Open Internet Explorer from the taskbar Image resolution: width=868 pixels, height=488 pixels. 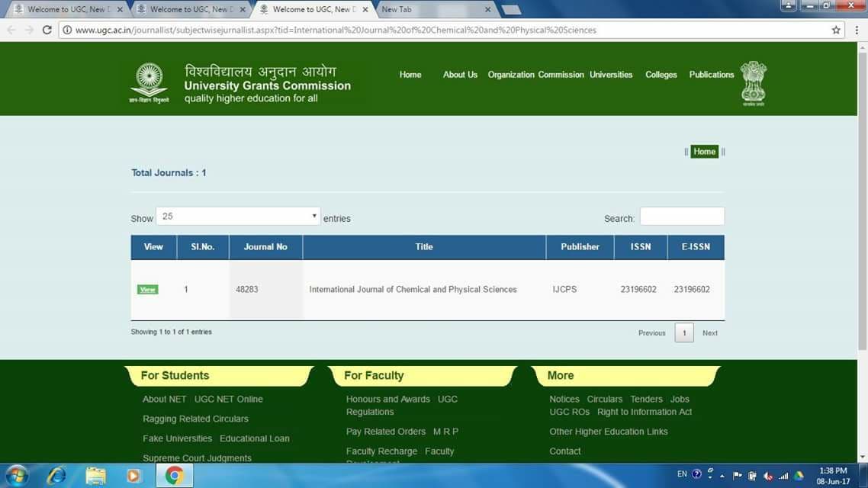pyautogui.click(x=56, y=476)
